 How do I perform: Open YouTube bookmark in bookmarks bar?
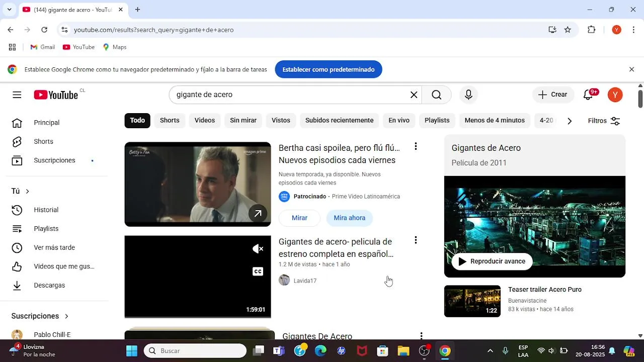pyautogui.click(x=78, y=47)
